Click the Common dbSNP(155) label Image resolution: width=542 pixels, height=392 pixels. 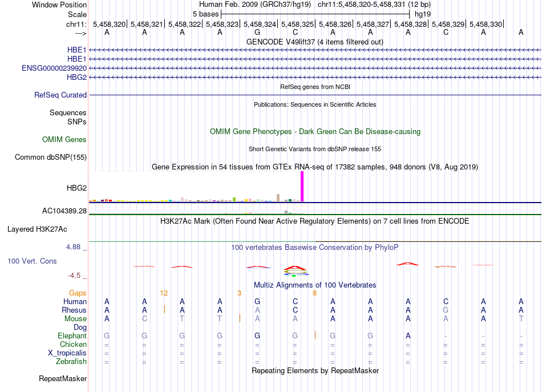[51, 157]
